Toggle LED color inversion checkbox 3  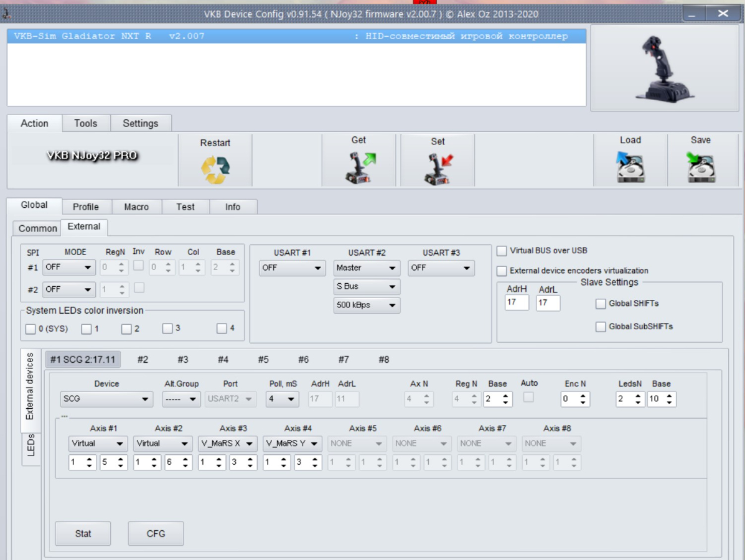(x=167, y=328)
